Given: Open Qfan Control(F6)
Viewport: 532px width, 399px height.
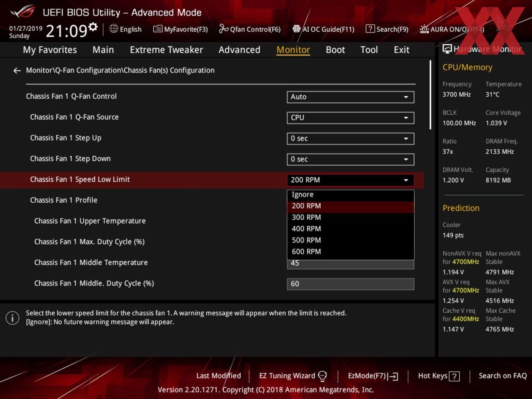Looking at the screenshot, I should (250, 29).
